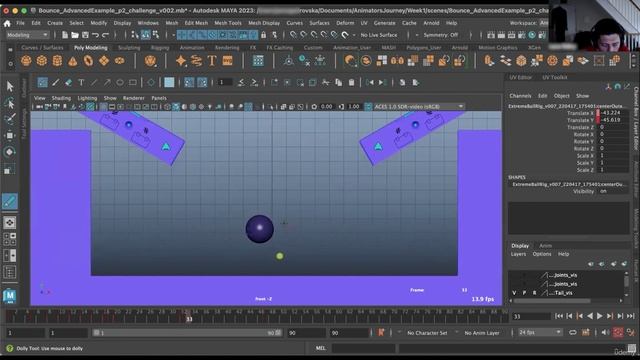
Task: Go to end of playback range
Action: click(x=630, y=316)
